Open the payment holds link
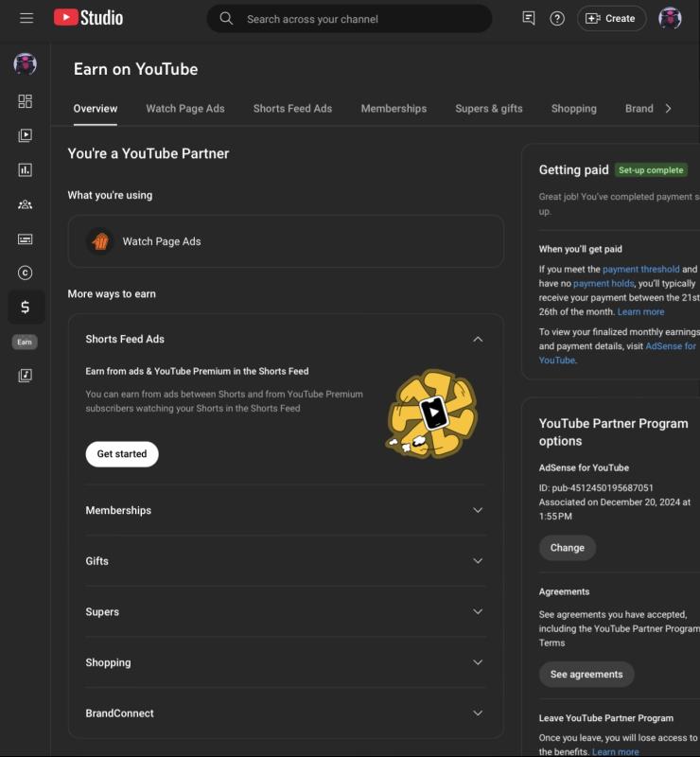700x757 pixels. (x=604, y=283)
